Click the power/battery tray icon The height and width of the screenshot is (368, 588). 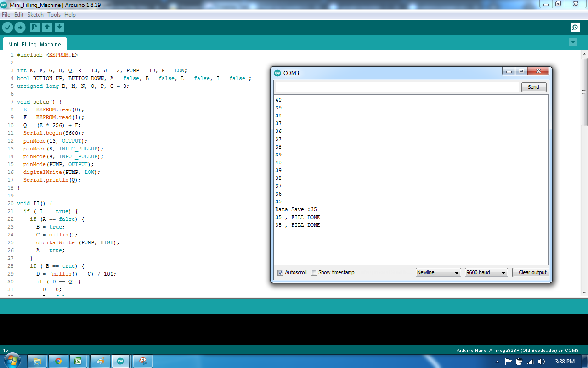520,362
